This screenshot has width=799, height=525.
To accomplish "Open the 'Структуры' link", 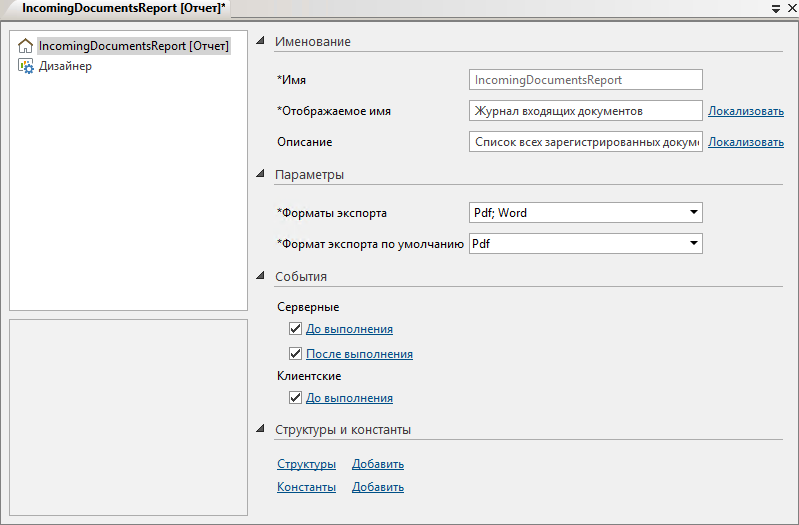I will click(x=306, y=464).
